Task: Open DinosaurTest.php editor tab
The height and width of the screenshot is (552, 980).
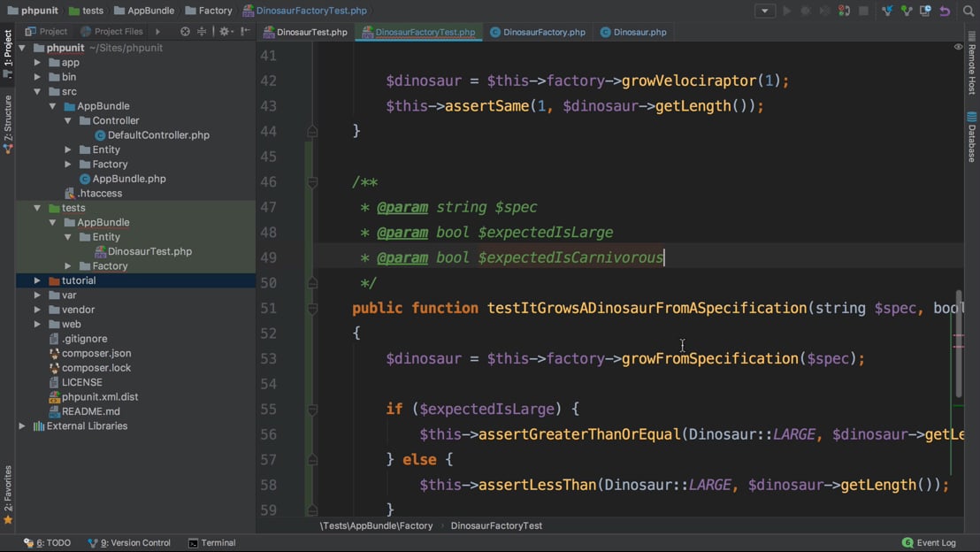Action: 305,32
